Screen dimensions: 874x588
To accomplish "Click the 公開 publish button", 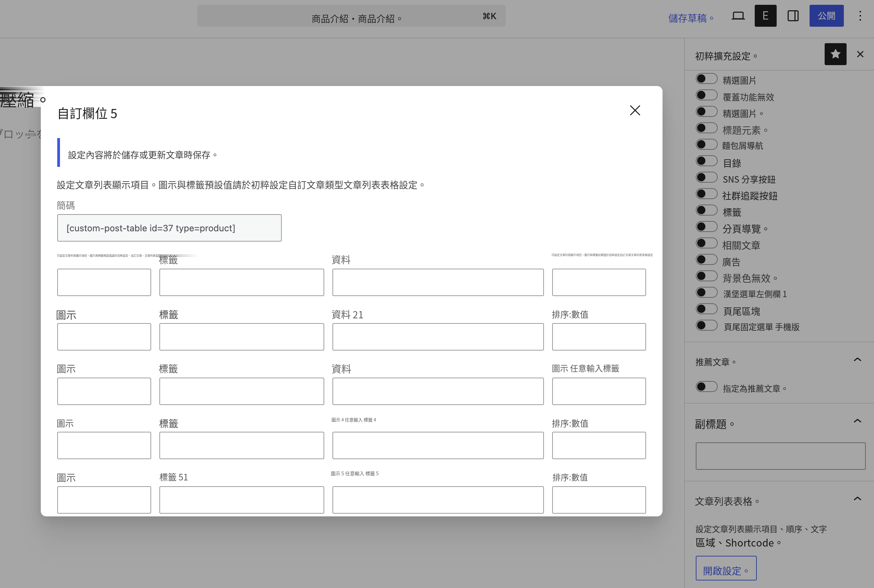I will [826, 16].
